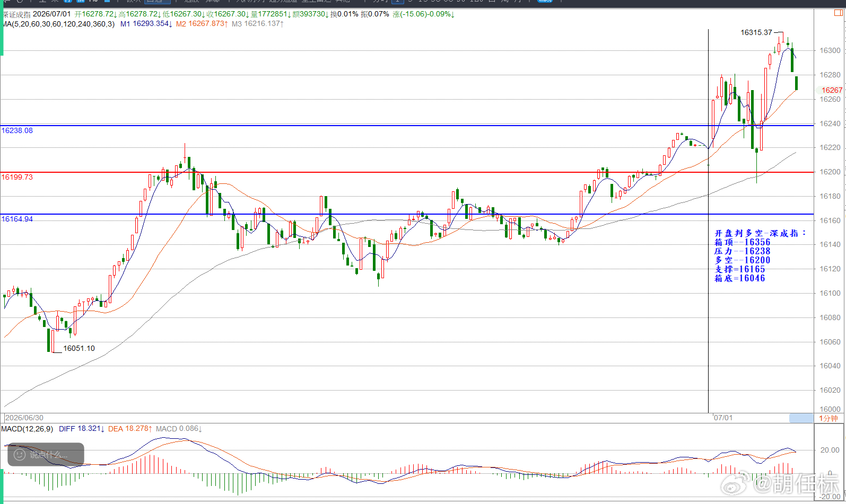Screen dimensions: 846x504
Task: Click the M1 16293.354 moving average value
Action: [x=146, y=24]
